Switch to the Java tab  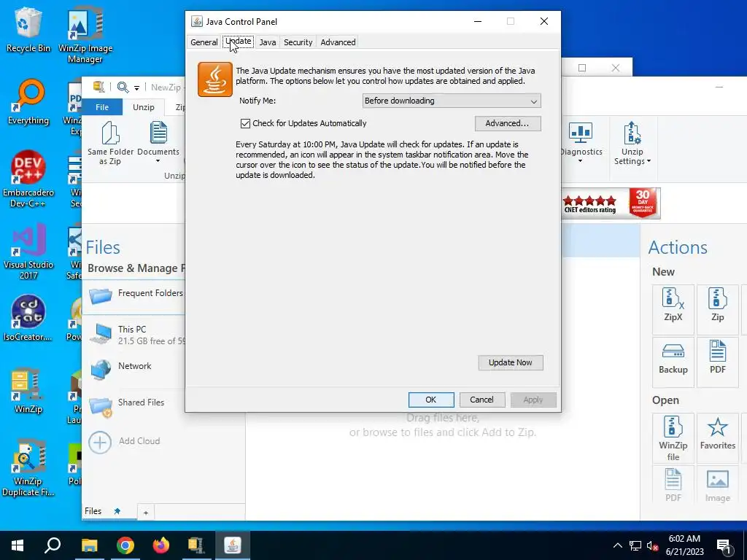[267, 42]
